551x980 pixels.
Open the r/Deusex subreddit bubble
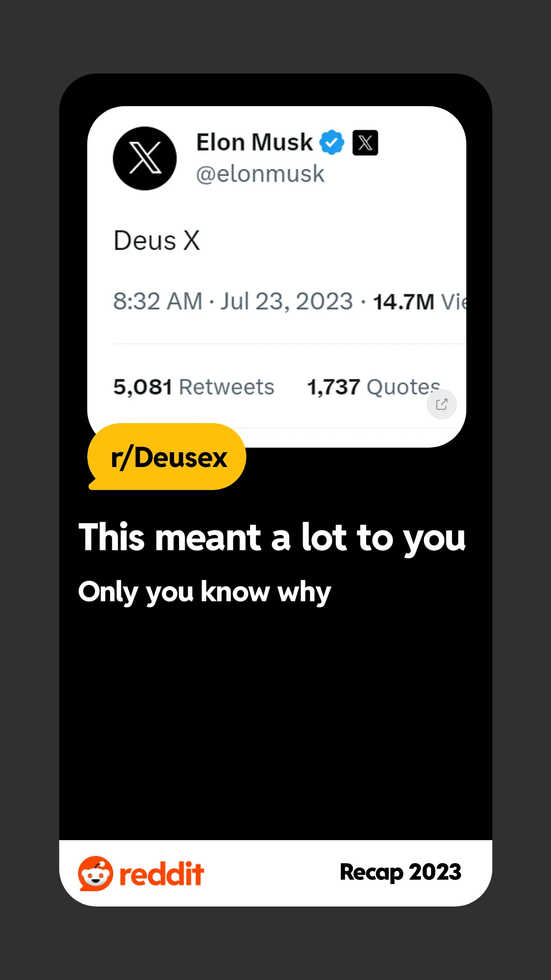click(167, 457)
